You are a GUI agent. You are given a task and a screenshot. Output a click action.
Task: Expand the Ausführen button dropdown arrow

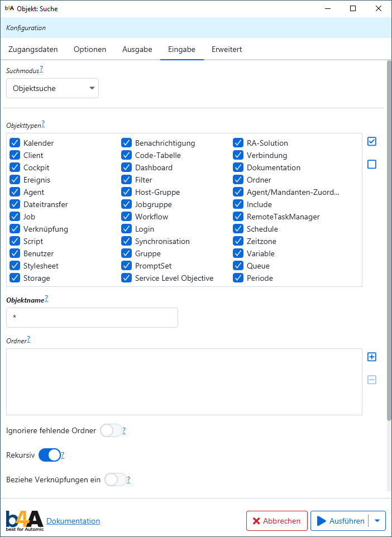tap(377, 521)
